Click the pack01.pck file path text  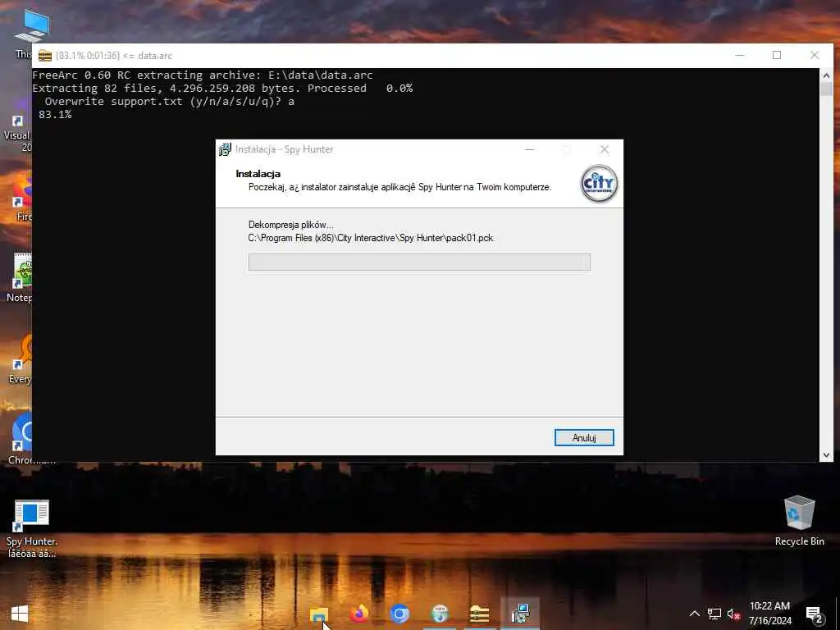pos(370,238)
